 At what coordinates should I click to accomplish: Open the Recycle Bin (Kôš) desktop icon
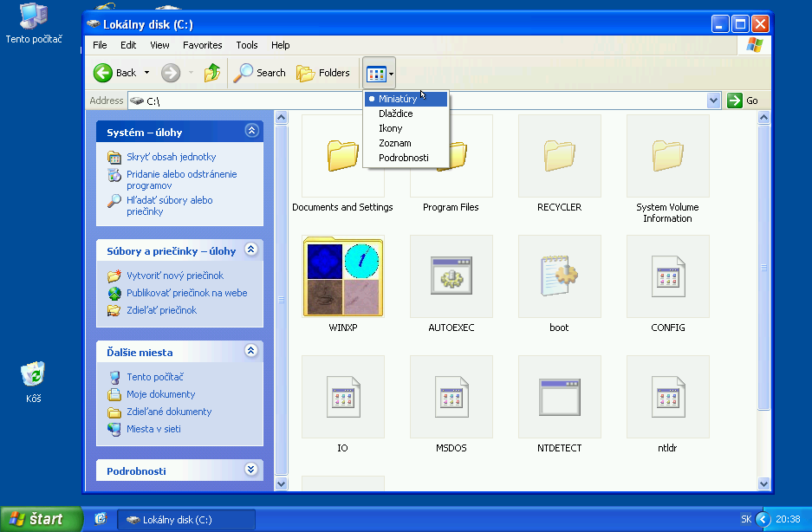pyautogui.click(x=34, y=375)
